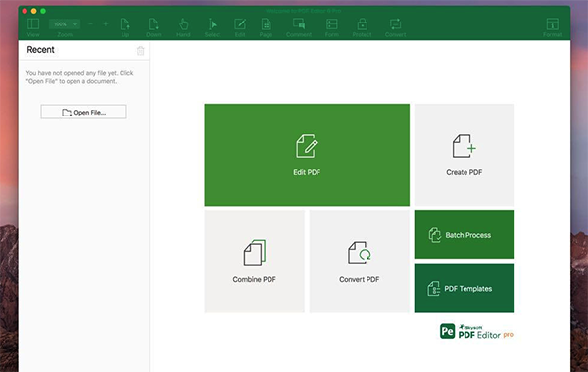Choose the Combine PDF tile
588x372 pixels.
tap(254, 261)
